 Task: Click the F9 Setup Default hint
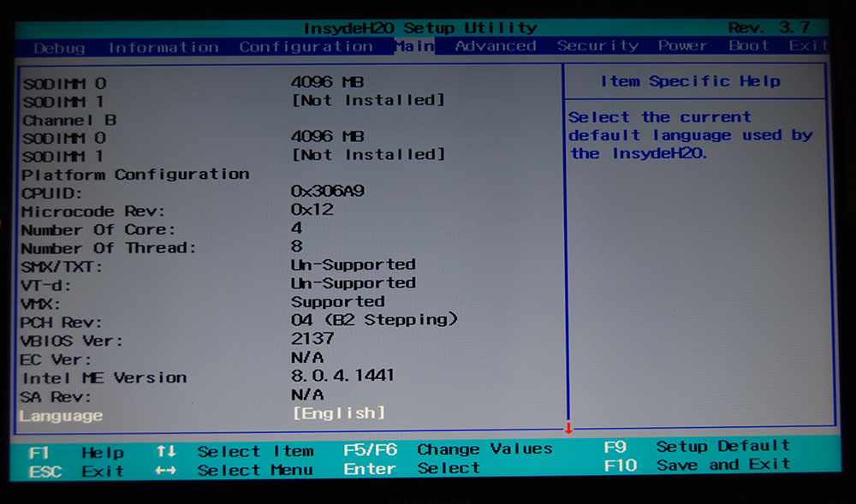[x=697, y=448]
